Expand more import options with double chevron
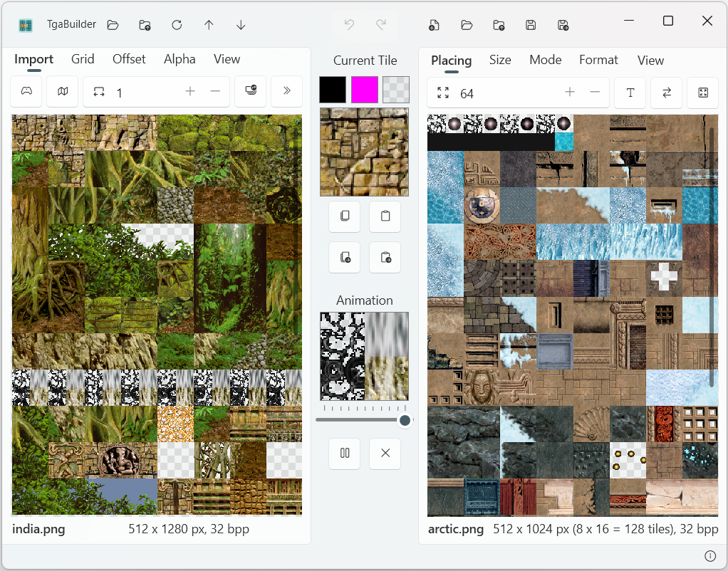 pyautogui.click(x=286, y=91)
